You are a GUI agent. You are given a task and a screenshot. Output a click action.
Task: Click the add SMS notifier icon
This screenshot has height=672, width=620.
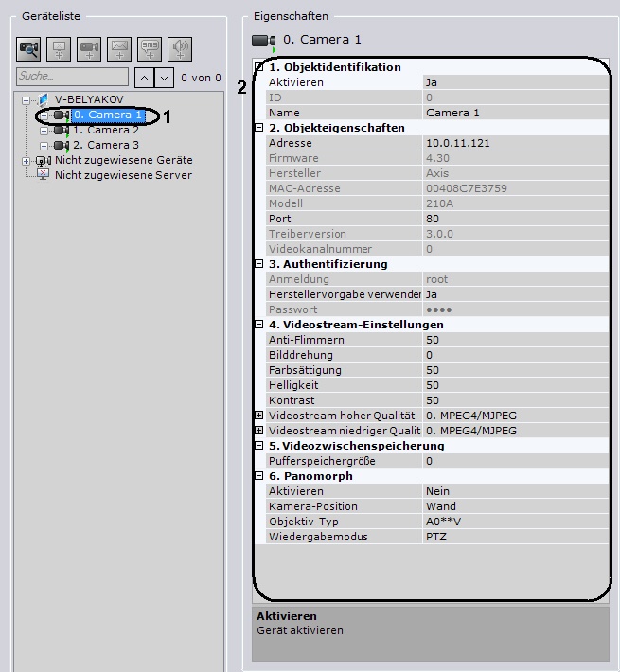[x=150, y=49]
